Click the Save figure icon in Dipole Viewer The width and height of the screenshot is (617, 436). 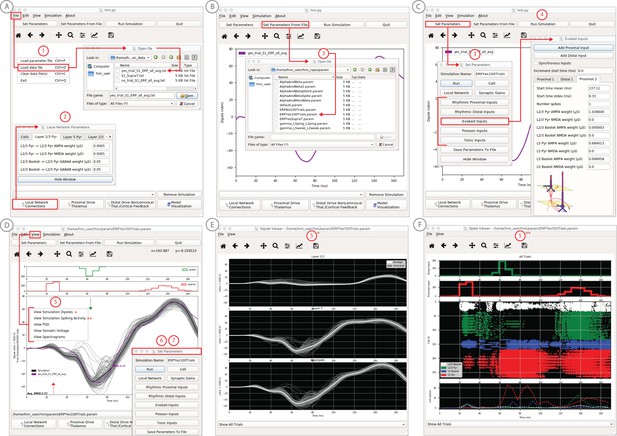click(316, 246)
